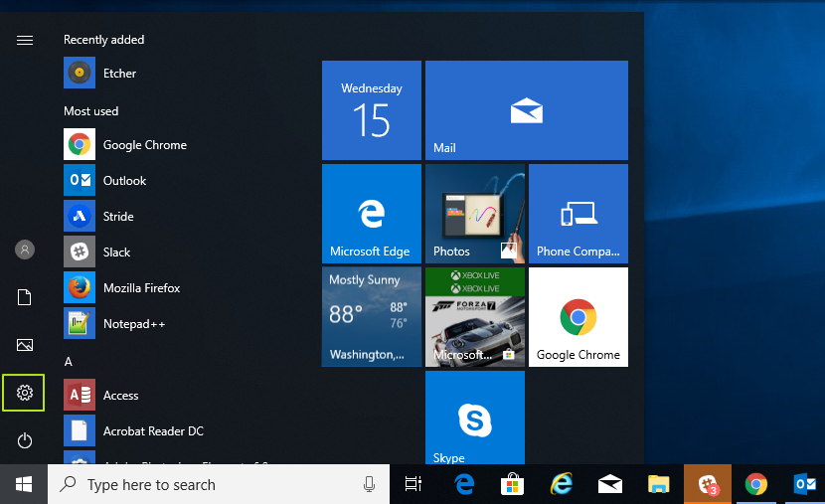Launch Etcher from Recently added
Screen dimensions: 825x504
coord(119,74)
